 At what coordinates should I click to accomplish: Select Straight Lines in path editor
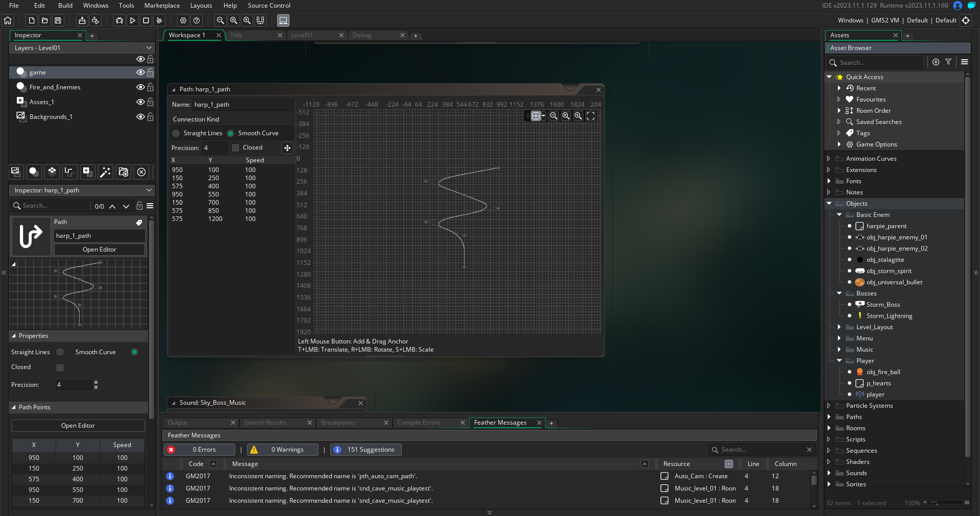click(x=176, y=133)
